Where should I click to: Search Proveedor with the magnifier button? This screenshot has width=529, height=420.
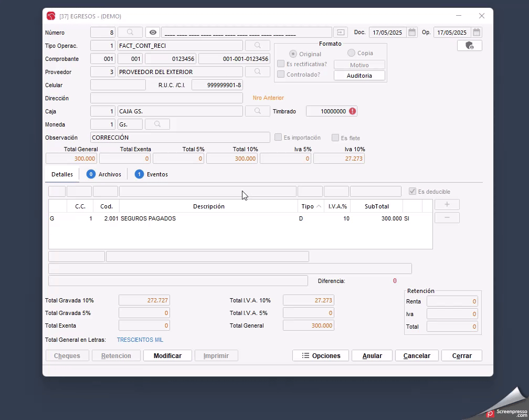click(x=258, y=72)
